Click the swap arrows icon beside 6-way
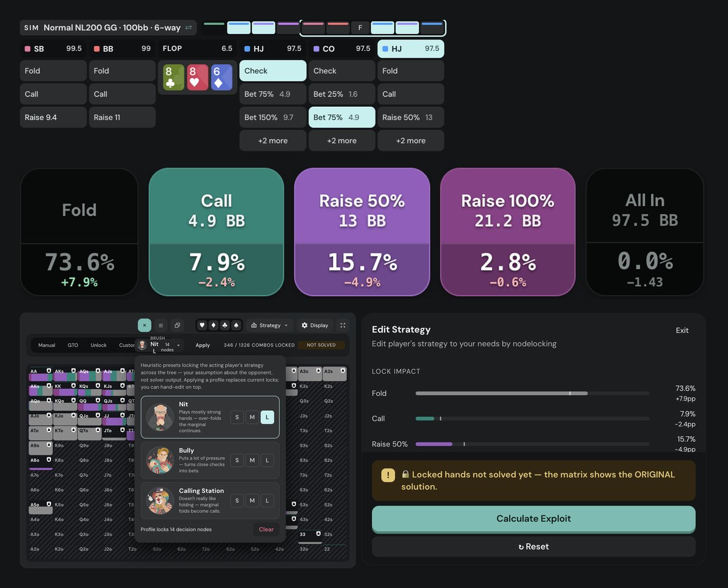 tap(189, 27)
